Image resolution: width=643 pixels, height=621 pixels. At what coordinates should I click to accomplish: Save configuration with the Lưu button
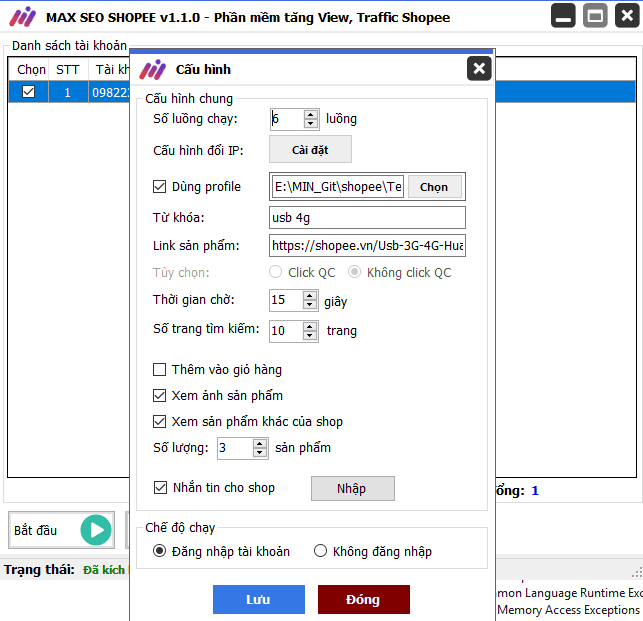[258, 600]
